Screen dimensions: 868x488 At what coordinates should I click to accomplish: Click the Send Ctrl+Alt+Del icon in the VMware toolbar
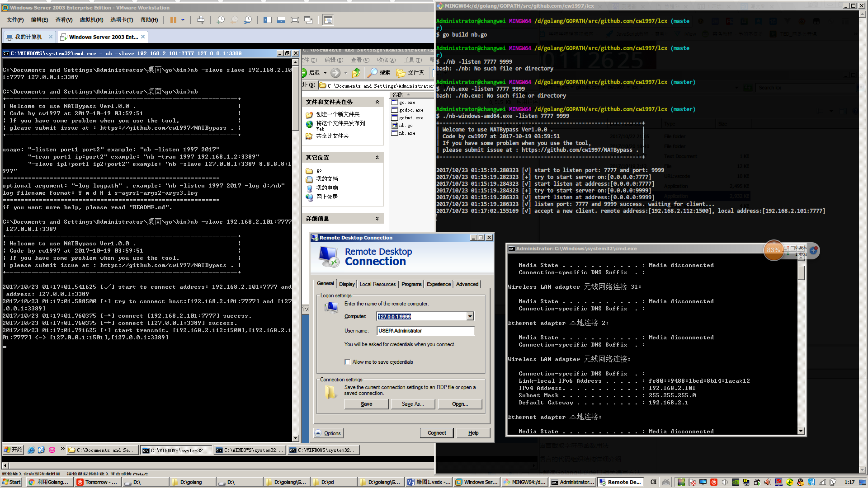tap(201, 20)
